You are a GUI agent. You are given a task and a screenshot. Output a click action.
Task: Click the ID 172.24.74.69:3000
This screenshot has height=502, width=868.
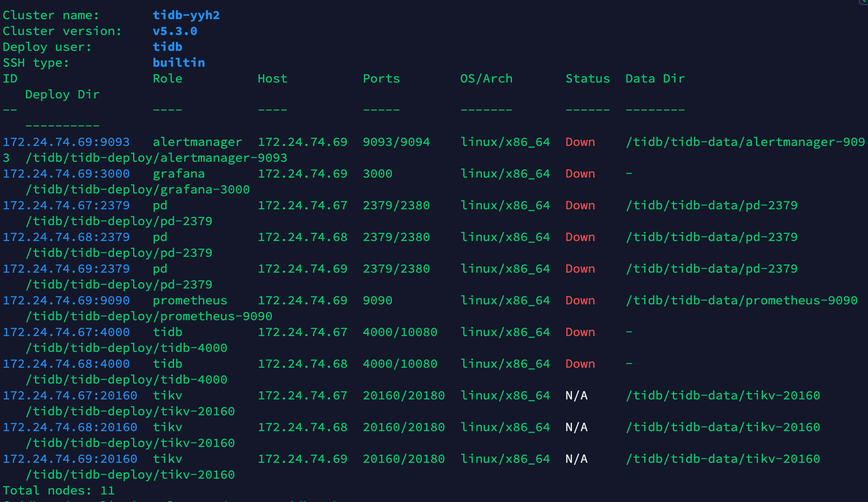coord(66,174)
